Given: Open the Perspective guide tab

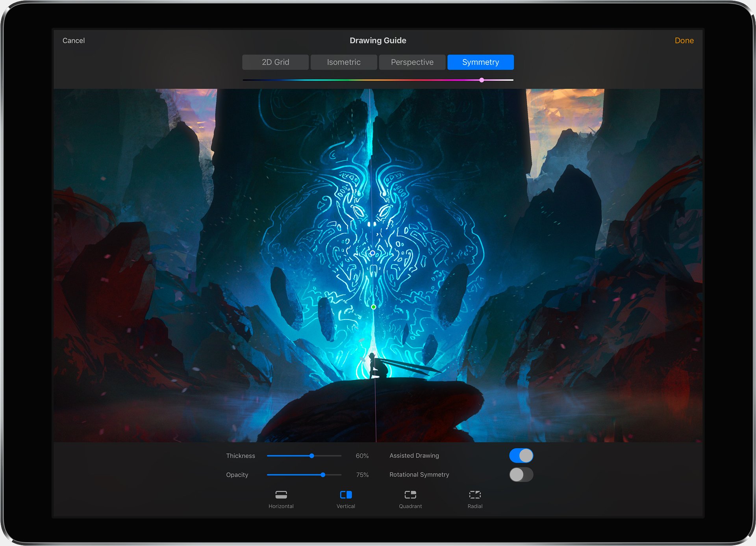Looking at the screenshot, I should coord(412,62).
